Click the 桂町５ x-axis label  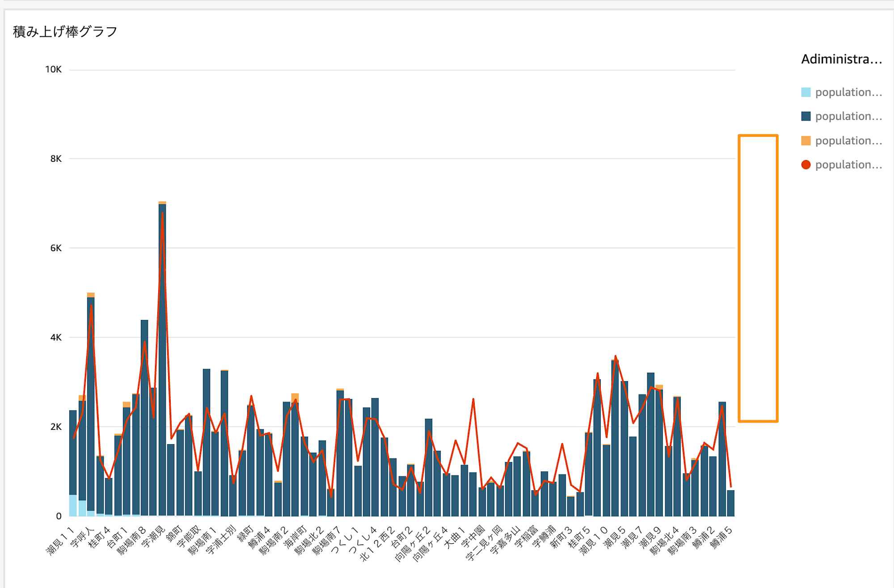pyautogui.click(x=579, y=537)
